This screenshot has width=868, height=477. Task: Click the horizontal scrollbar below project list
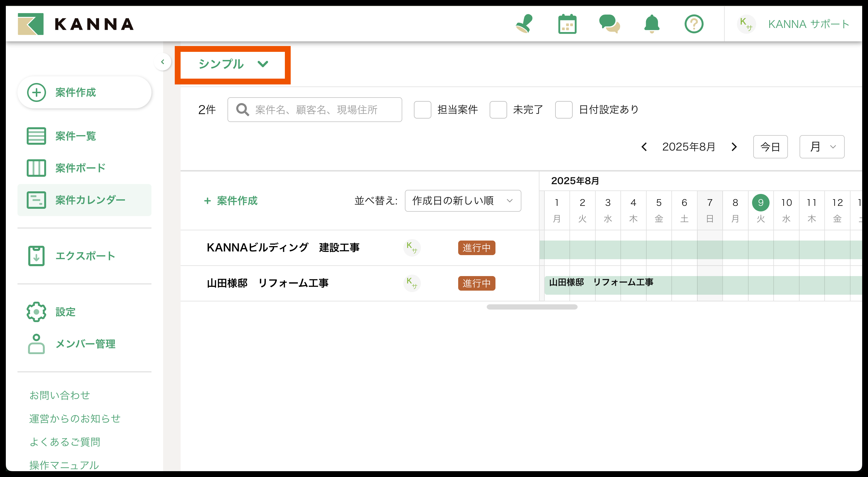(x=532, y=307)
